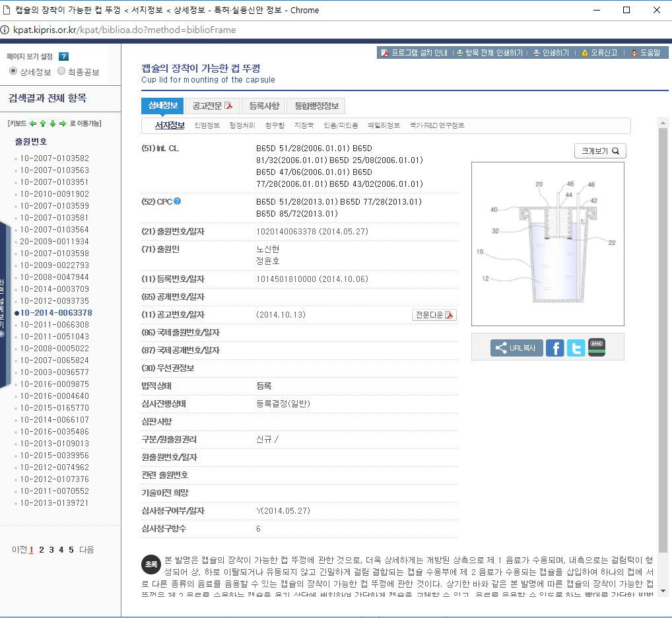Open application 10-2011-0066308 in list
The image size is (672, 618).
tap(54, 325)
